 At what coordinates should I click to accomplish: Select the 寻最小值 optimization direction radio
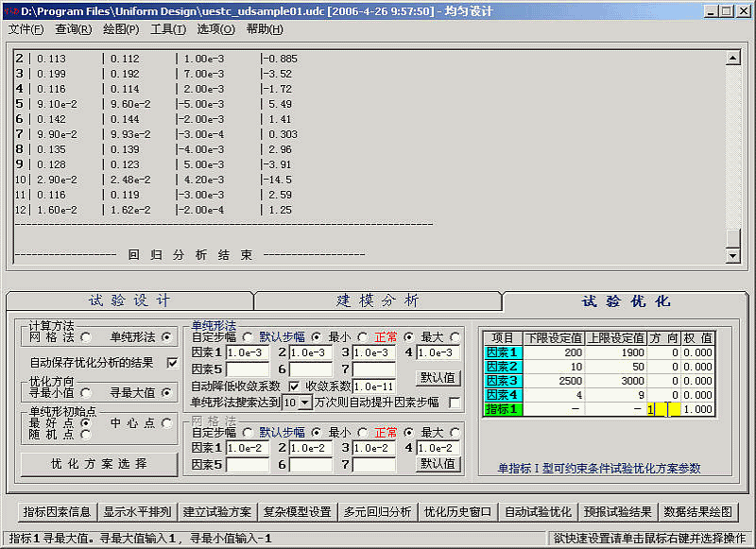coord(86,392)
